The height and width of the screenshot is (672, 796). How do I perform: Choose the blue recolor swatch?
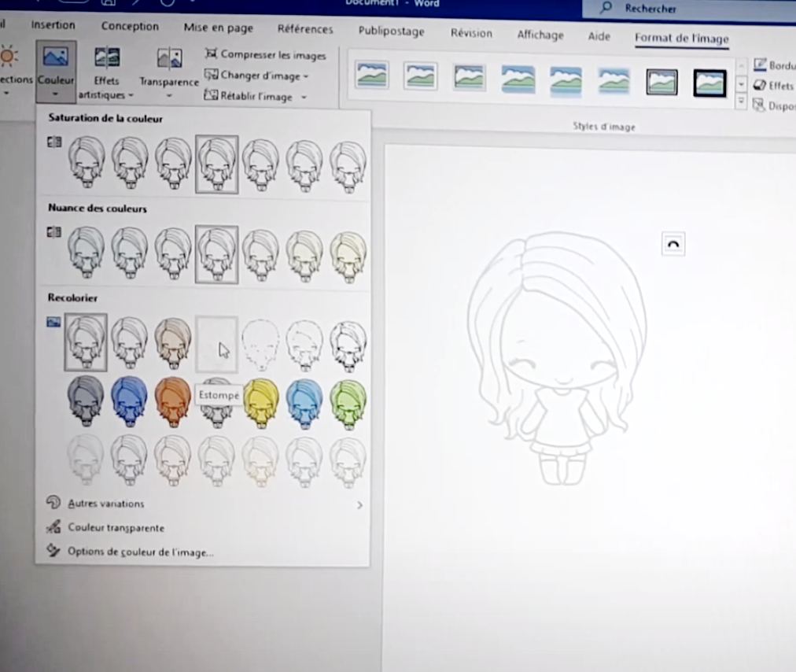point(129,400)
